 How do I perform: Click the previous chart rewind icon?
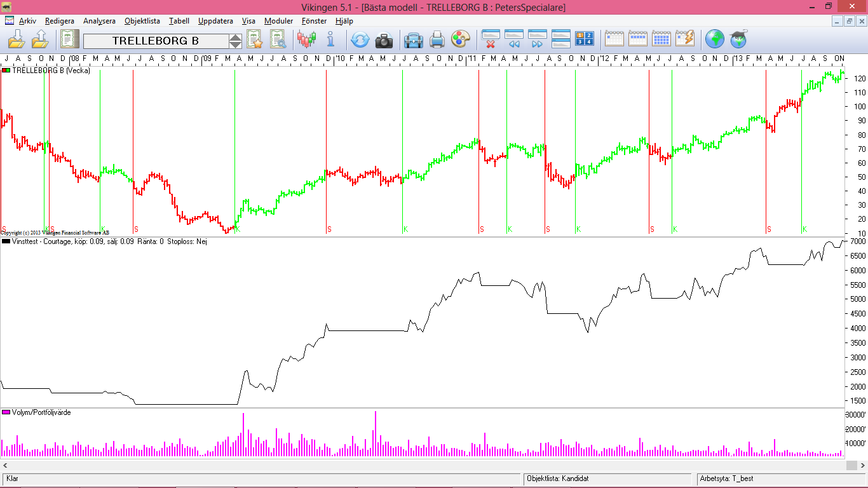pos(514,39)
